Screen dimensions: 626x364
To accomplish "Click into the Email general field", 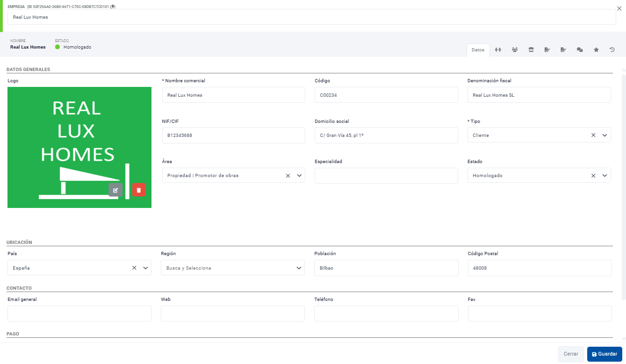I will [x=79, y=314].
